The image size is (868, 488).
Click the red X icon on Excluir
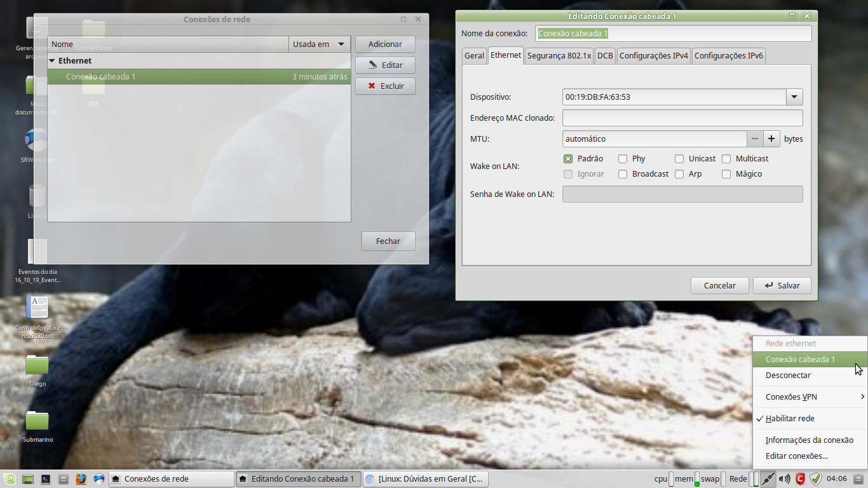click(372, 86)
